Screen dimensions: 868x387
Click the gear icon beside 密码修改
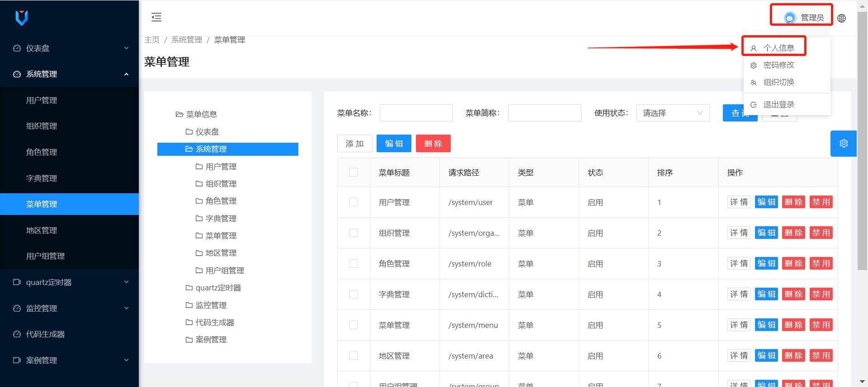pos(754,65)
